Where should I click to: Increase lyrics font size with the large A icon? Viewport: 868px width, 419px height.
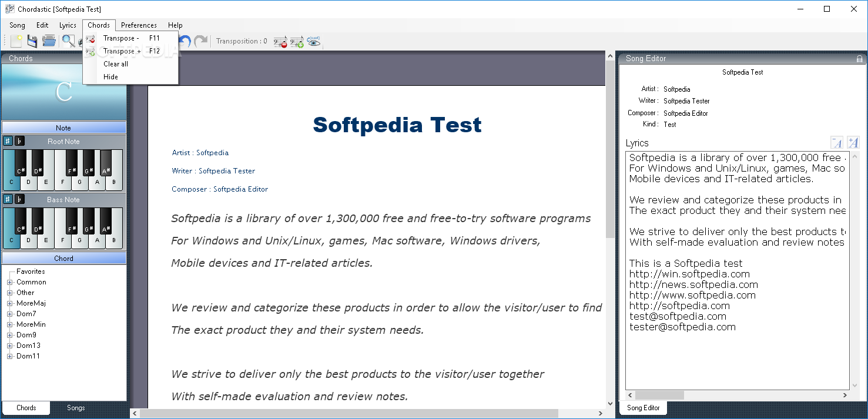pos(853,143)
